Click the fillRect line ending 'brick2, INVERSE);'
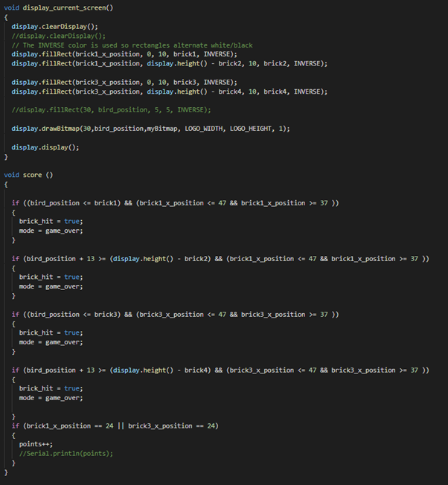Viewport: 448px width, 485px height. [170, 63]
